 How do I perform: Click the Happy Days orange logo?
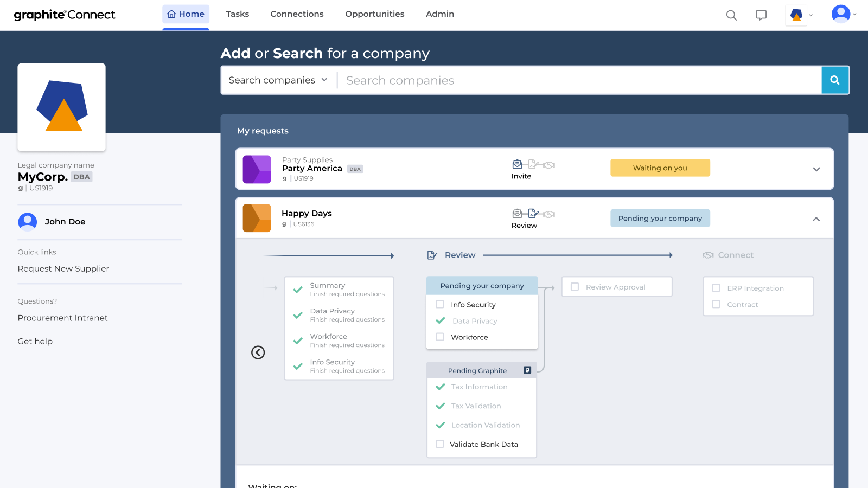tap(257, 218)
